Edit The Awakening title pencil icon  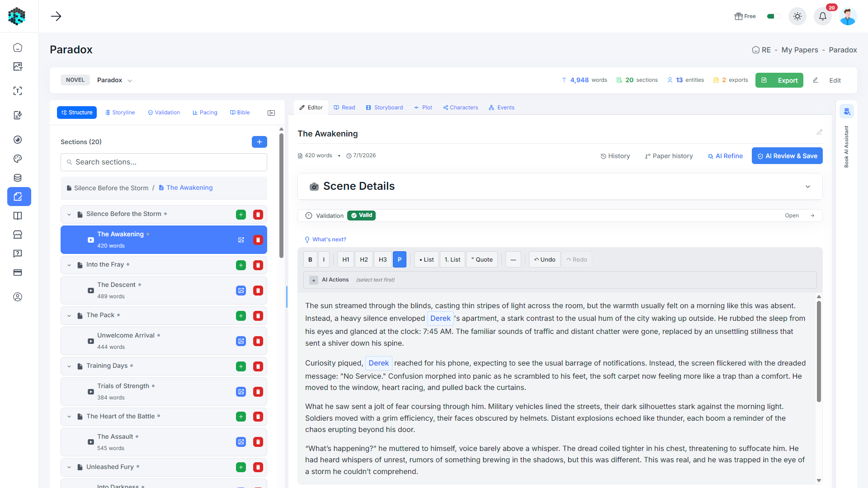click(820, 132)
